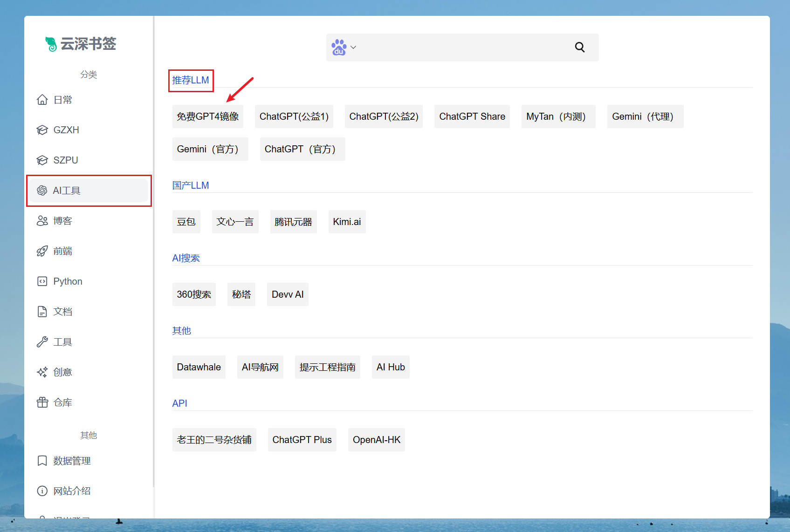
Task: Open the 提示工程指南 bookmark
Action: click(328, 367)
